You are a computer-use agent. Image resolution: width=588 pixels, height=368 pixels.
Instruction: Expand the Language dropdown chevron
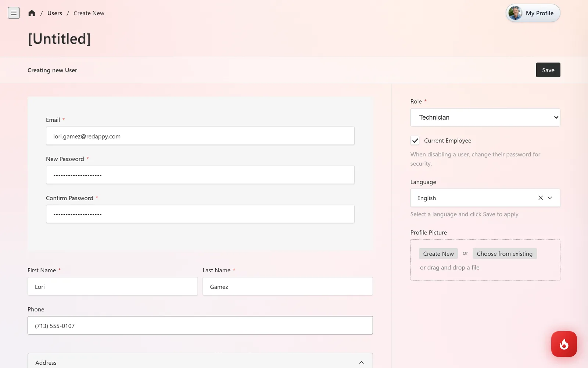(x=550, y=198)
